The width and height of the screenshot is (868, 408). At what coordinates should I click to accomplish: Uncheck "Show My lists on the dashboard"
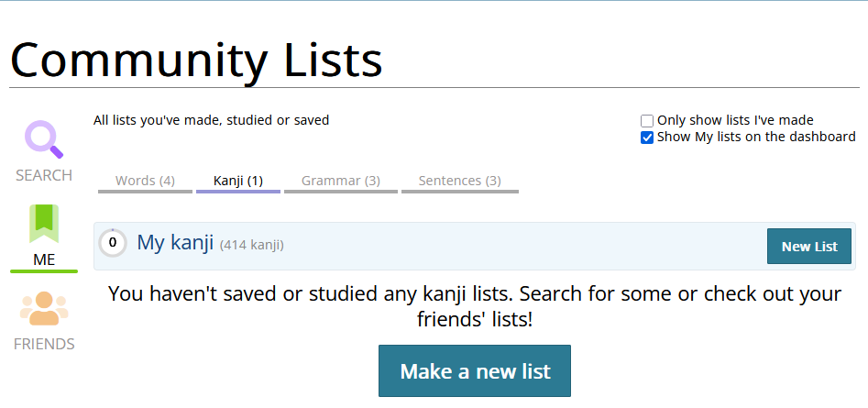(647, 138)
